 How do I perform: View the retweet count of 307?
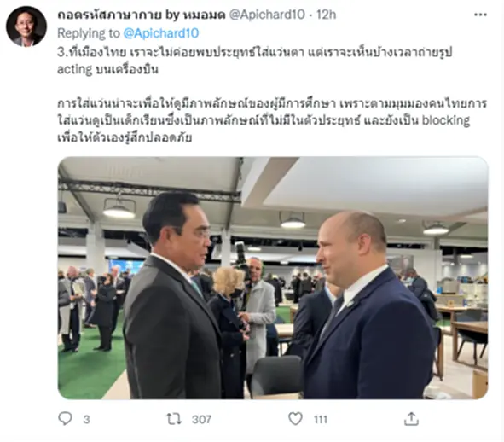pyautogui.click(x=201, y=420)
